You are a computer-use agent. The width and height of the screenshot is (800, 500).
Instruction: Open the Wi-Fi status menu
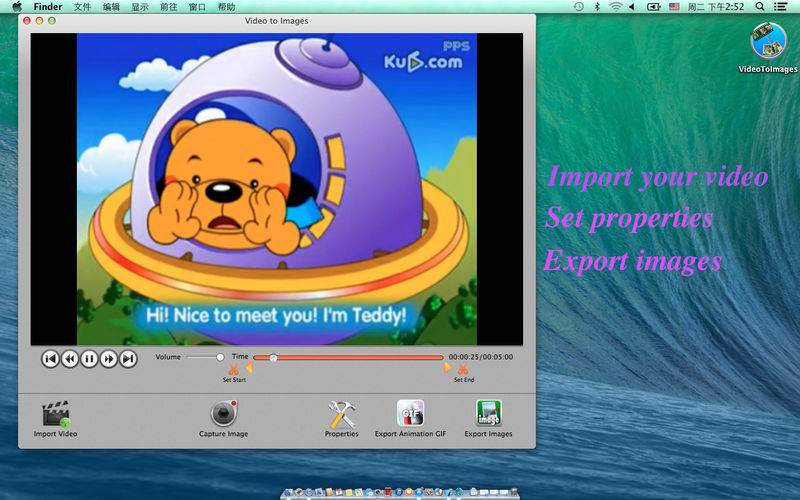[616, 7]
